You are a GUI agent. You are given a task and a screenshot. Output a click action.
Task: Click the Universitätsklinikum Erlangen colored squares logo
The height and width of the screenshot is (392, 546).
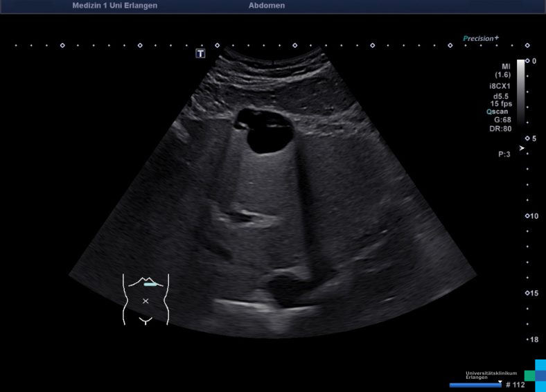click(x=536, y=375)
